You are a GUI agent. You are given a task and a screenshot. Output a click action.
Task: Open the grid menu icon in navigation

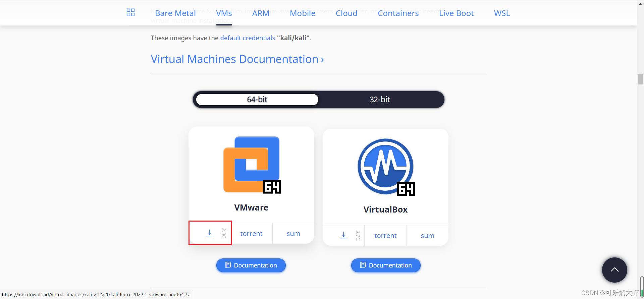pos(130,13)
